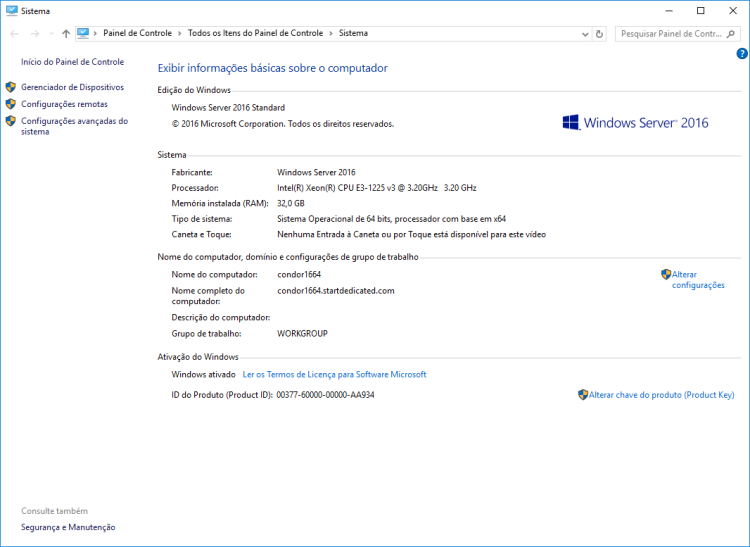
Task: Select computer name condor1664 value
Action: (299, 274)
